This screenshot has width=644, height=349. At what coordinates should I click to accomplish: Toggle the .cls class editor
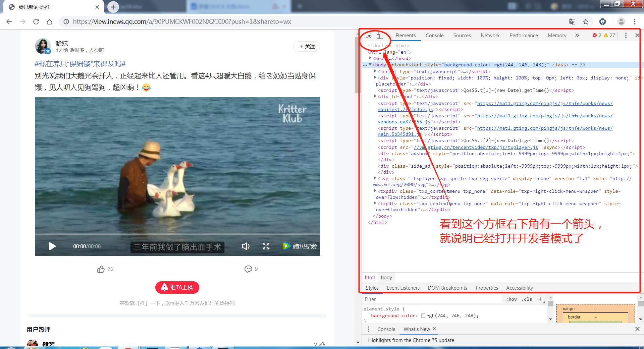click(x=527, y=299)
